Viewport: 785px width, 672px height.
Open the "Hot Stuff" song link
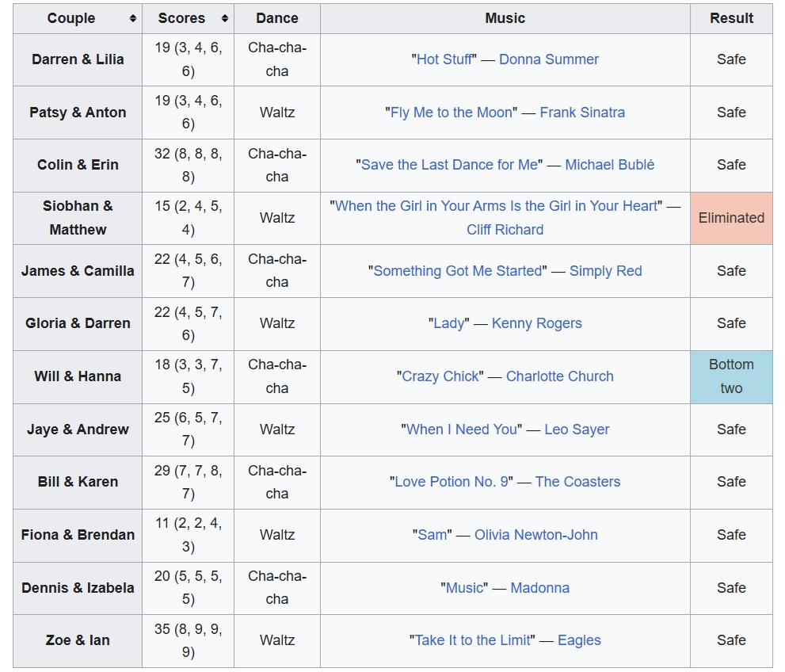coord(444,59)
